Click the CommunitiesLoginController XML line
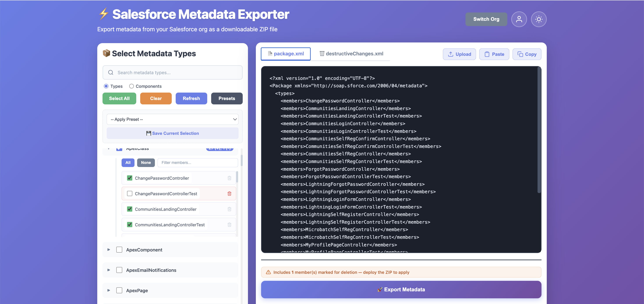 click(343, 124)
